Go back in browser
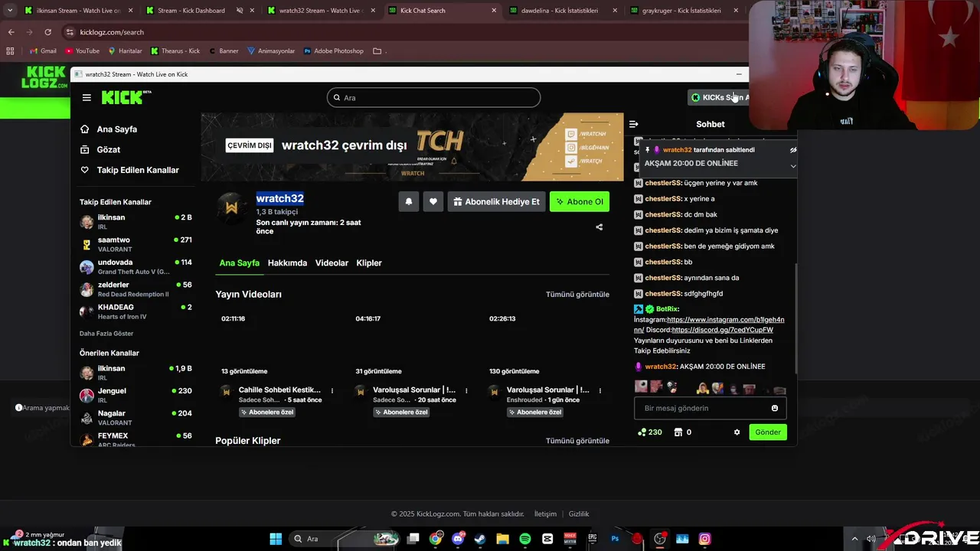The height and width of the screenshot is (551, 980). (x=11, y=32)
